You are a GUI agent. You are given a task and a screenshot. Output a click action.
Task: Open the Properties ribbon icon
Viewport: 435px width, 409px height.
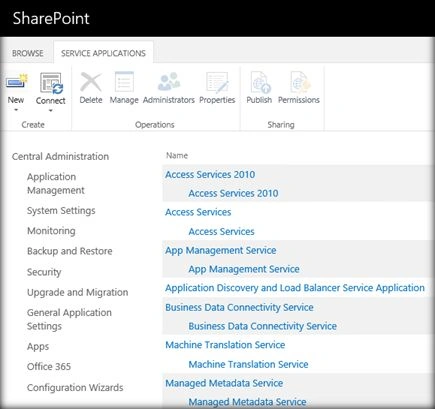pyautogui.click(x=217, y=82)
